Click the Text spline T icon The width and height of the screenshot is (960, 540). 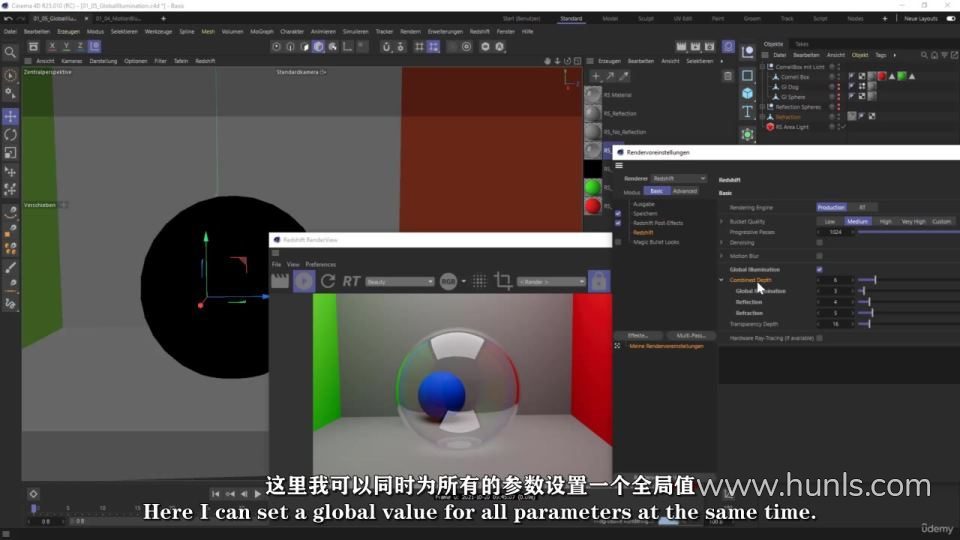coord(748,112)
